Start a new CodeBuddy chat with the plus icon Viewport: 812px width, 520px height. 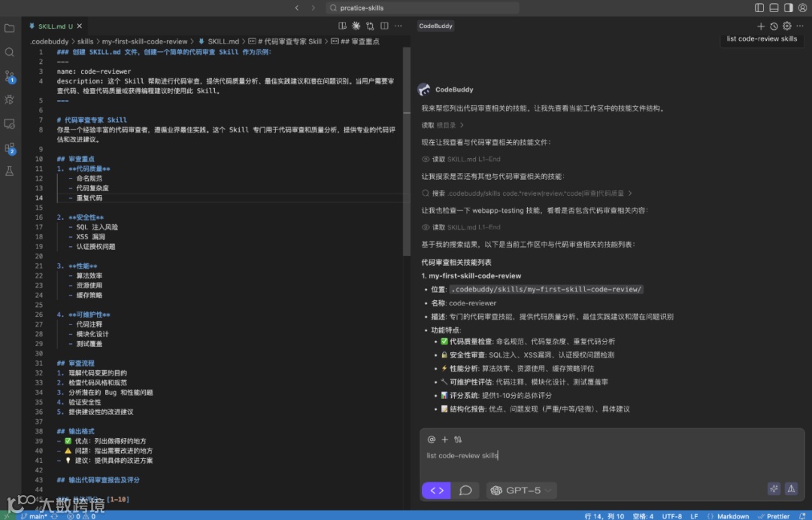point(761,26)
